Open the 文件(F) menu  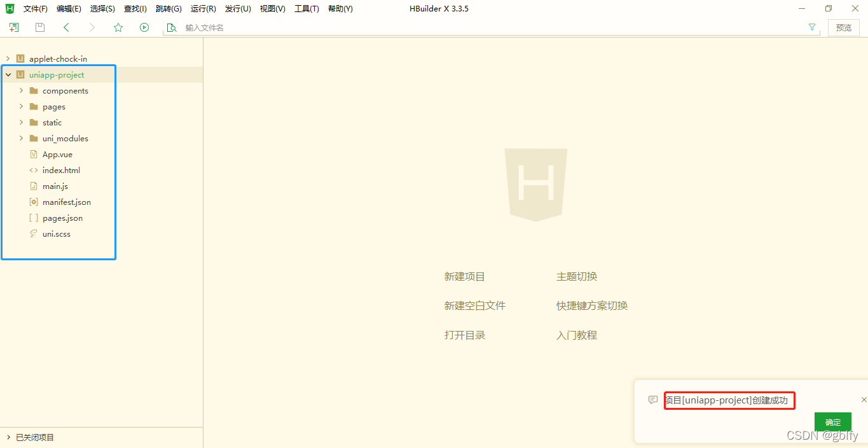(36, 9)
